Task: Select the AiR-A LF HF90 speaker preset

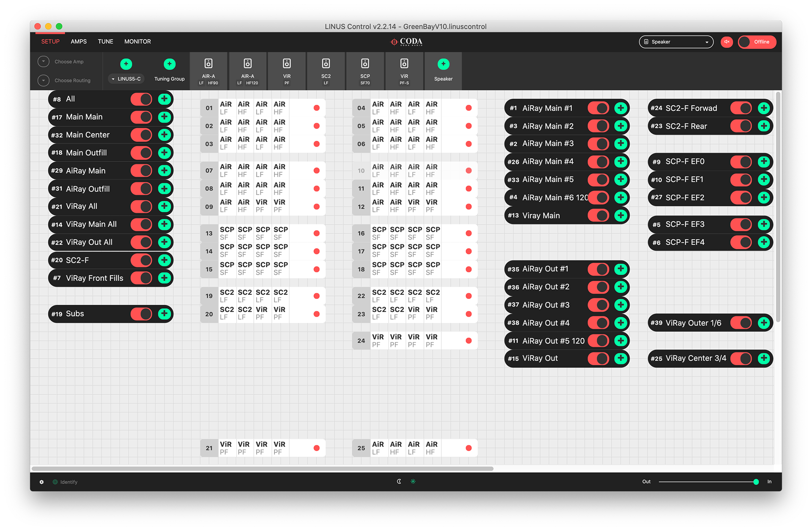Action: 208,71
